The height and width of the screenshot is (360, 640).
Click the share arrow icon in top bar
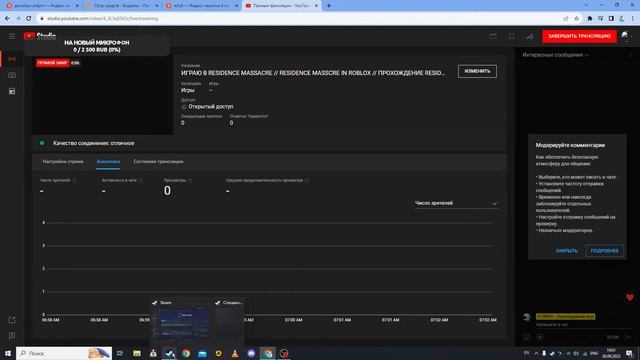click(530, 36)
